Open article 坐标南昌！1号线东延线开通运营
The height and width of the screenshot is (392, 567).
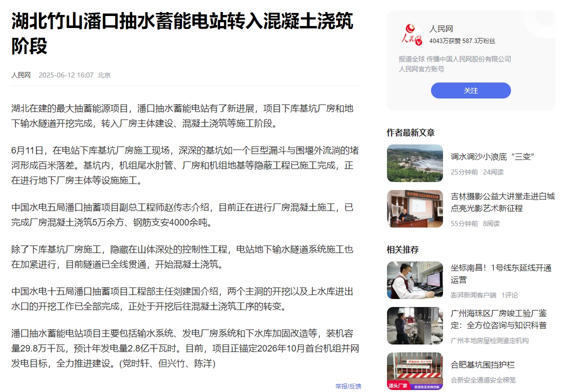pos(501,273)
